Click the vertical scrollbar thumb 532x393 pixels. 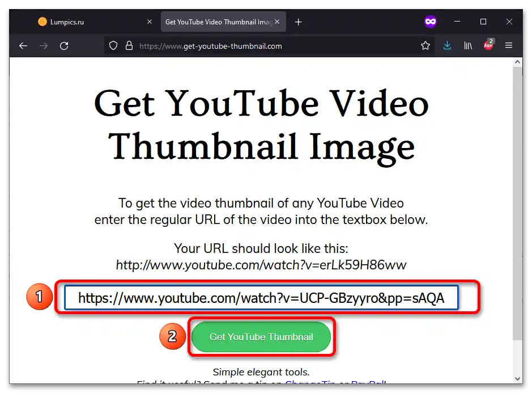517,203
